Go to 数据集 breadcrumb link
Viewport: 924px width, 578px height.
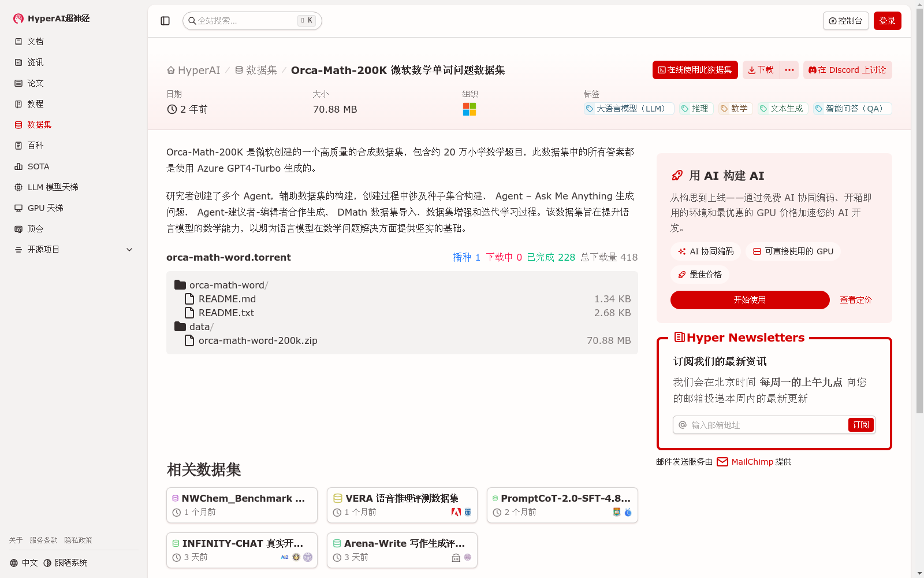(x=256, y=70)
